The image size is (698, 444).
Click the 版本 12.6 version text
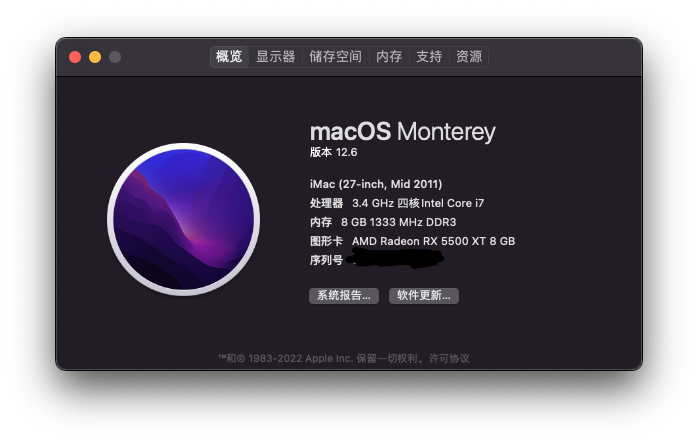click(x=333, y=152)
